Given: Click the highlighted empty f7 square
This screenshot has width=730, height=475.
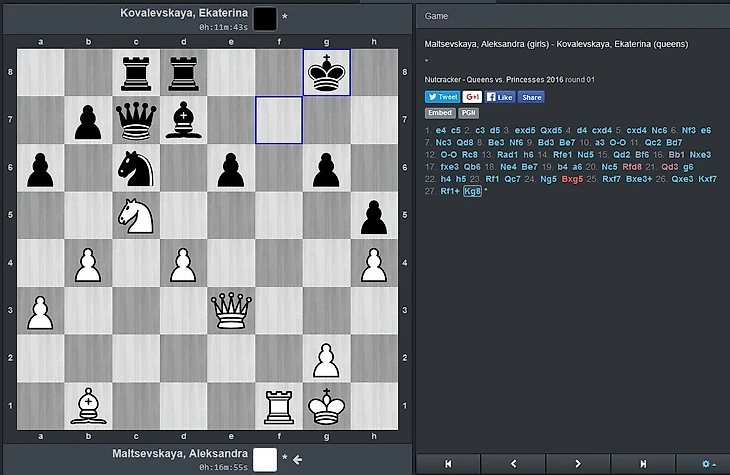Looking at the screenshot, I should coord(279,121).
